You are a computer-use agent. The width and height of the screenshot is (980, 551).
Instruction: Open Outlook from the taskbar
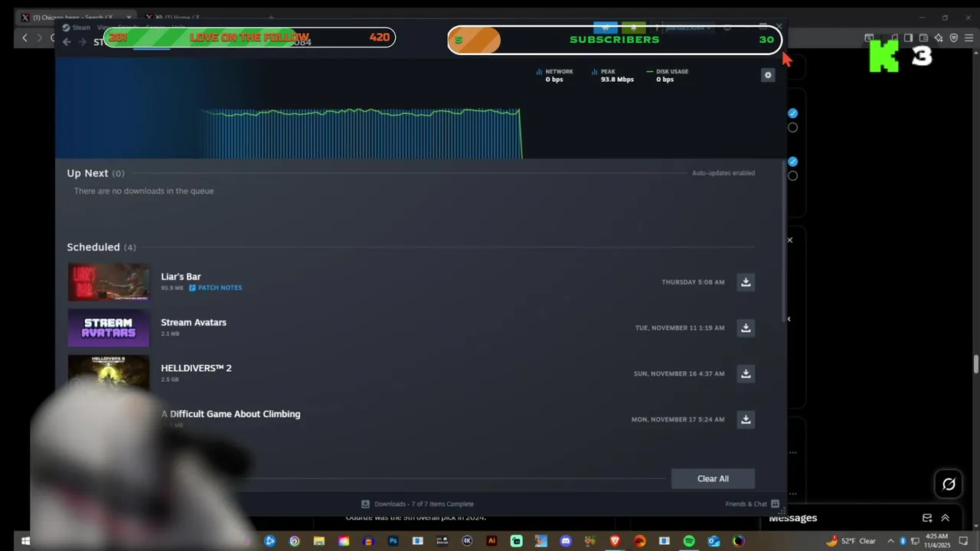click(714, 541)
